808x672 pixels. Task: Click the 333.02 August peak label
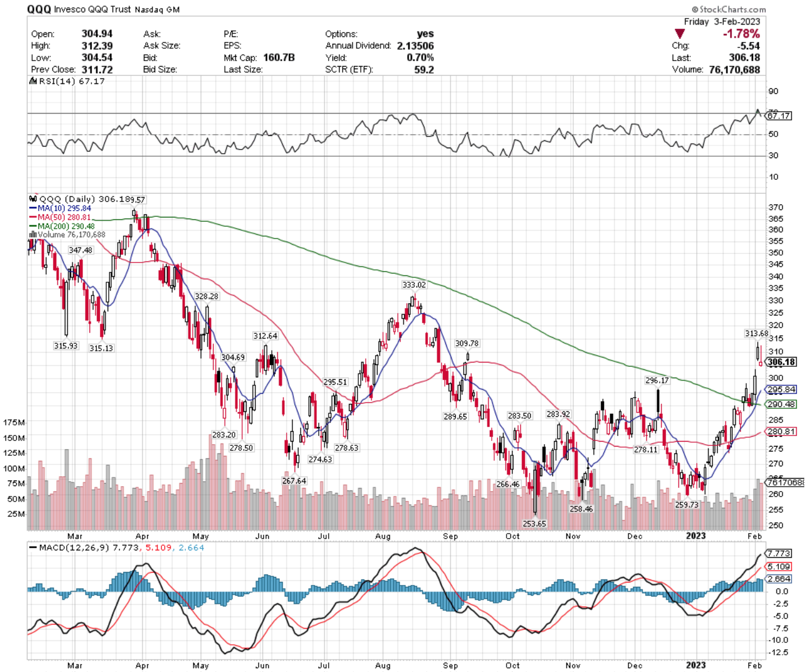[414, 285]
